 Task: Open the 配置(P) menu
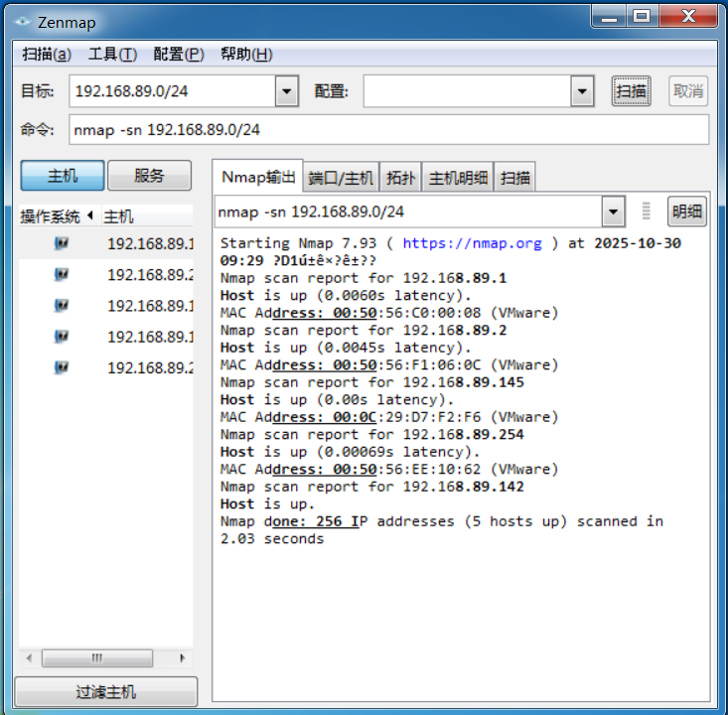point(179,54)
